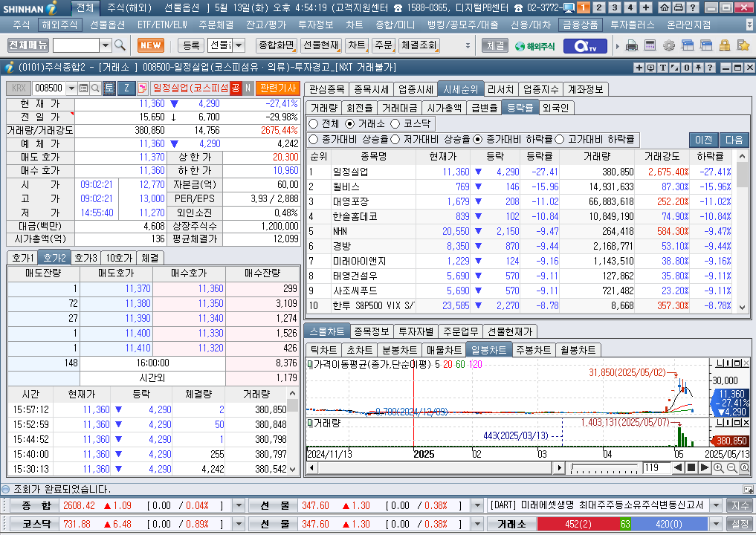Open help question mark in title bar
This screenshot has height=535, width=756.
(692, 7)
